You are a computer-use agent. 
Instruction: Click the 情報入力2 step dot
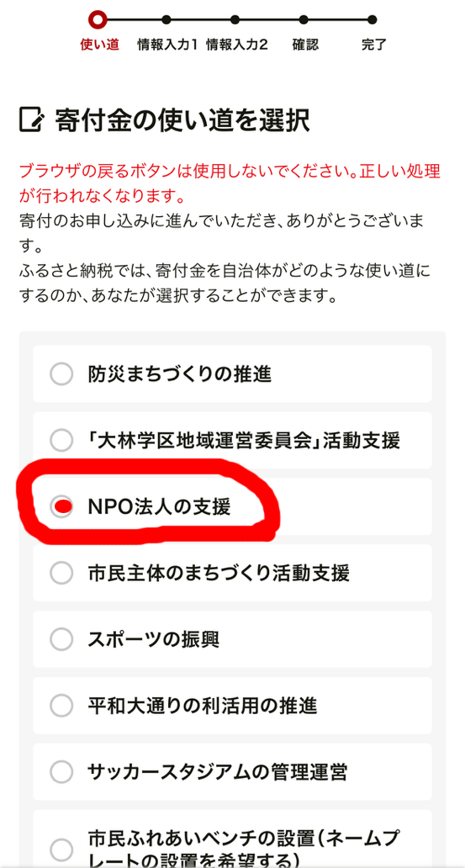pyautogui.click(x=235, y=19)
